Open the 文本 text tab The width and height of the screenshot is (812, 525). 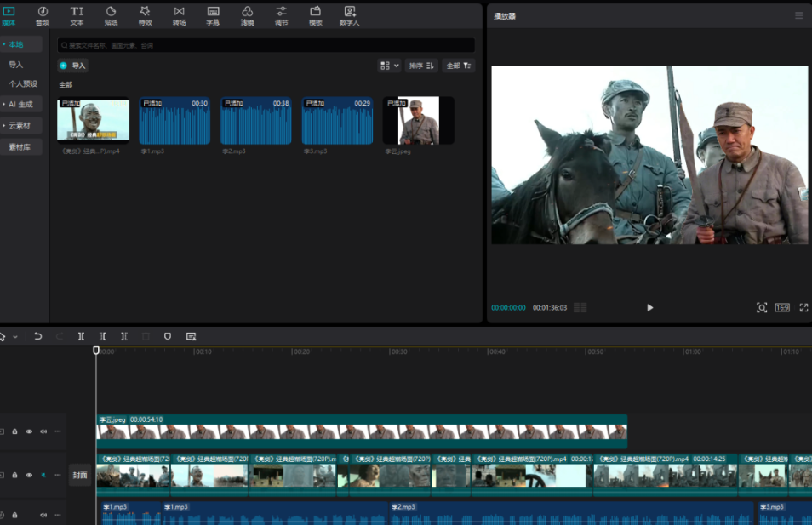(77, 15)
